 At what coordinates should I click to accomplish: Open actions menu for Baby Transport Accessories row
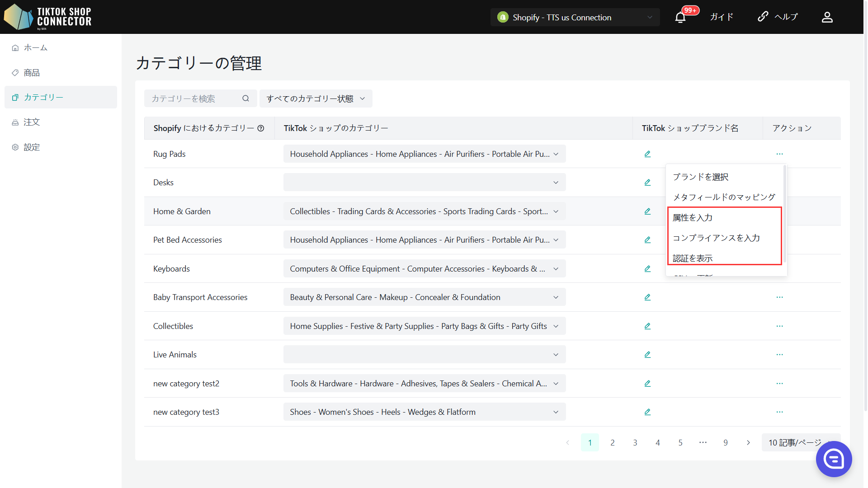coord(779,297)
